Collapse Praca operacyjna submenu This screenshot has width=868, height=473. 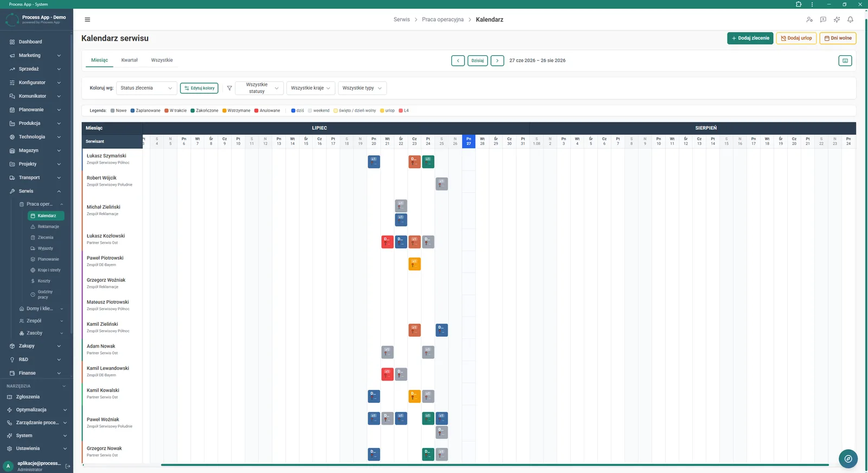click(41, 204)
